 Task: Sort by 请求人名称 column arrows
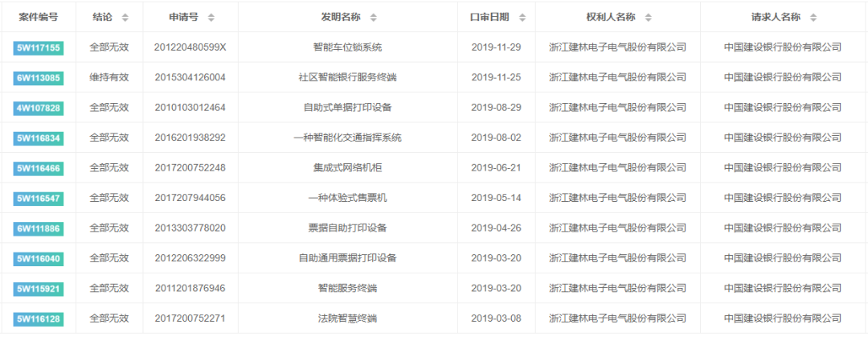pos(813,17)
